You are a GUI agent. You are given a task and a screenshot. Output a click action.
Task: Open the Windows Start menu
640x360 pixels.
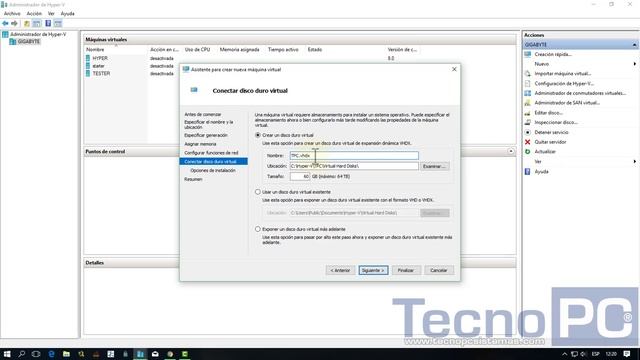click(x=7, y=354)
